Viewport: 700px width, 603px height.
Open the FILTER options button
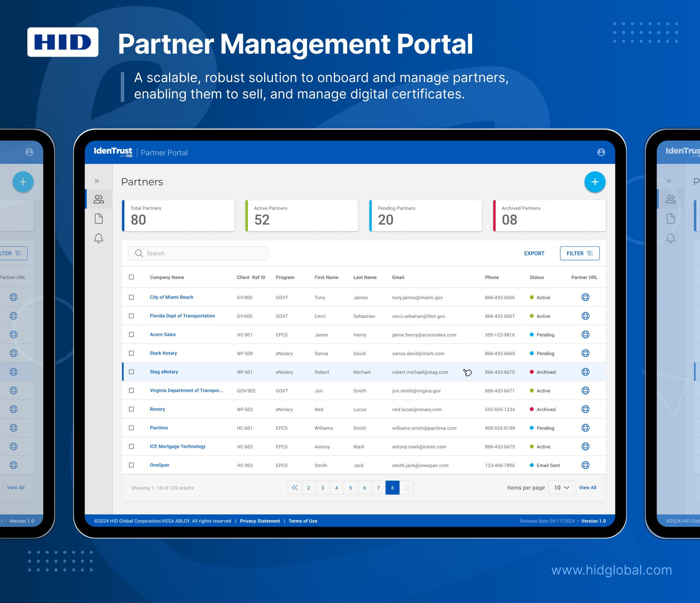click(579, 253)
